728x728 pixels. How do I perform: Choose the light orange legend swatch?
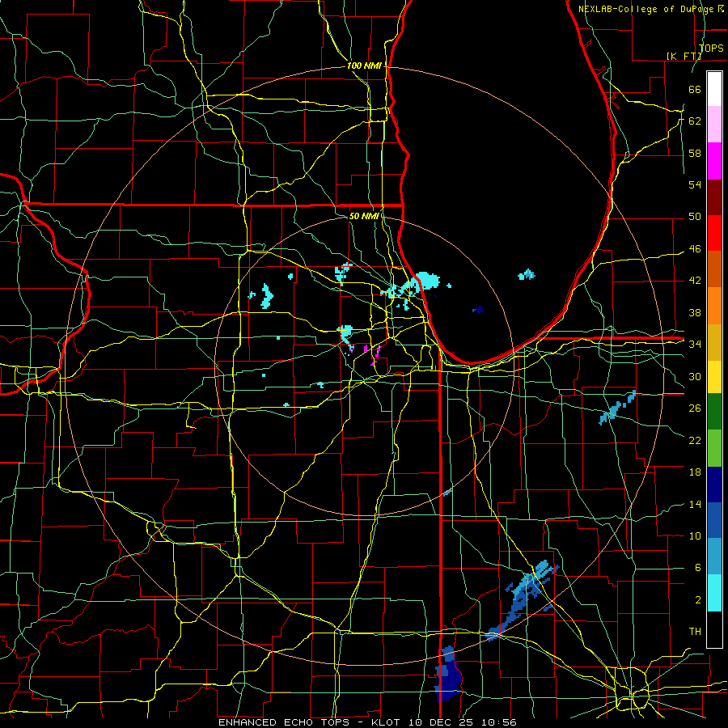click(714, 306)
